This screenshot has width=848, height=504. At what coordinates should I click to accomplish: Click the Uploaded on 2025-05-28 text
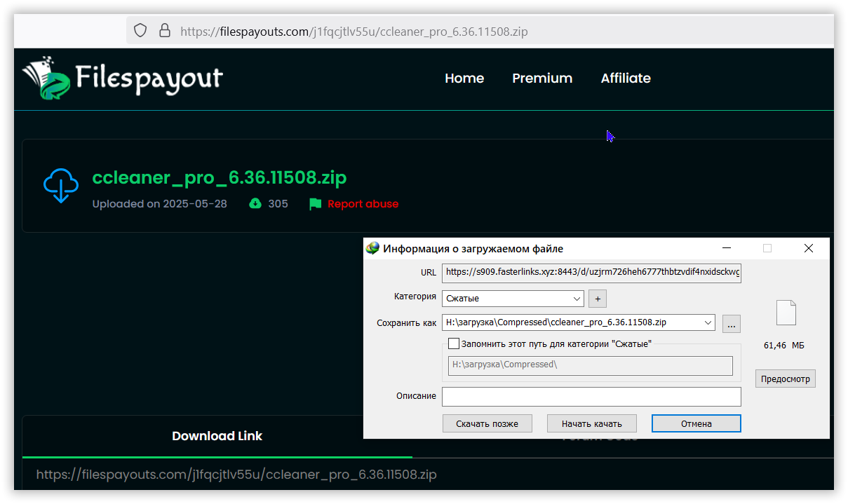point(160,204)
